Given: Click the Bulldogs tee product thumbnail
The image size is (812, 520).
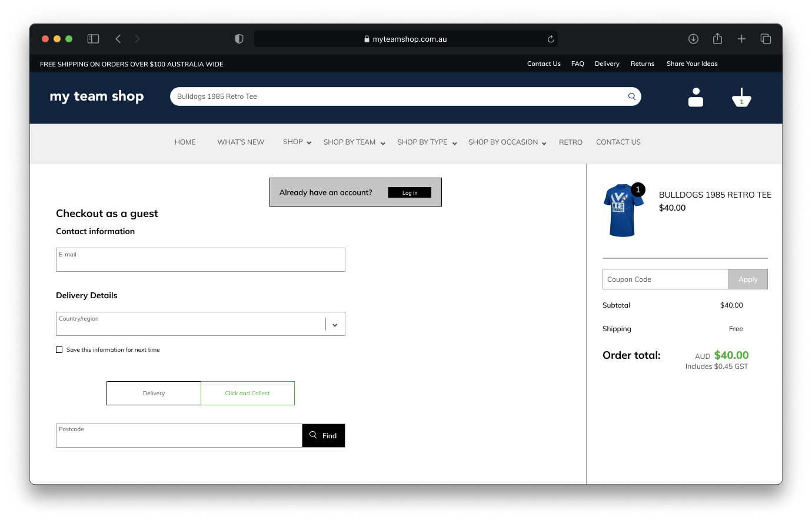Looking at the screenshot, I should (623, 211).
